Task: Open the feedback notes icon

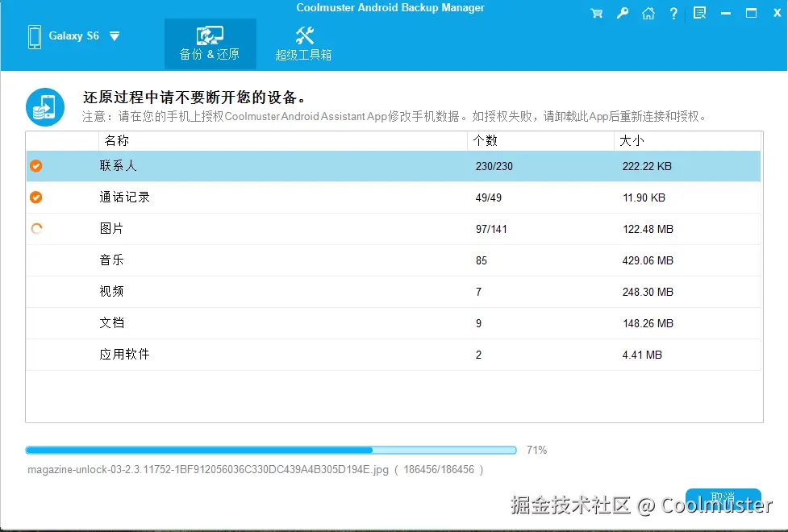Action: point(699,13)
